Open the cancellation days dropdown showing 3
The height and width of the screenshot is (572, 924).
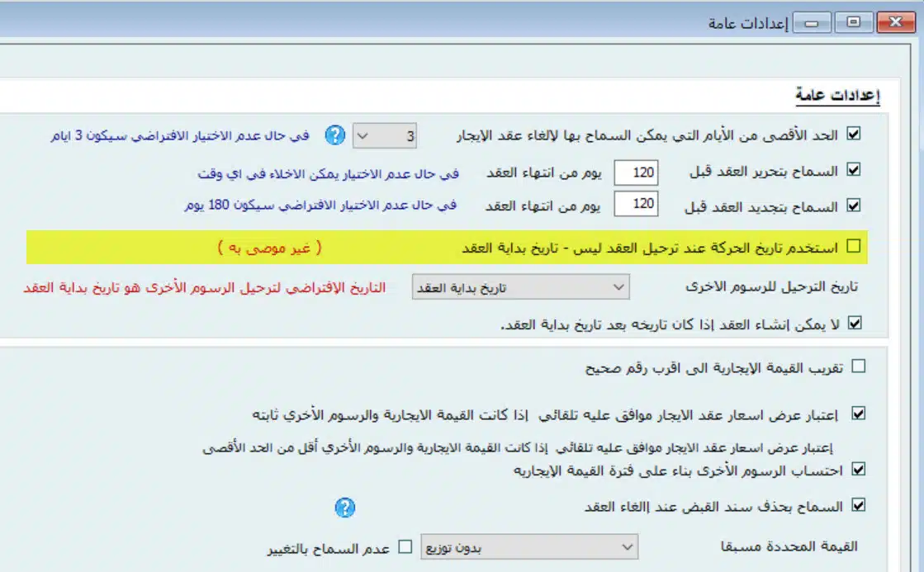384,136
